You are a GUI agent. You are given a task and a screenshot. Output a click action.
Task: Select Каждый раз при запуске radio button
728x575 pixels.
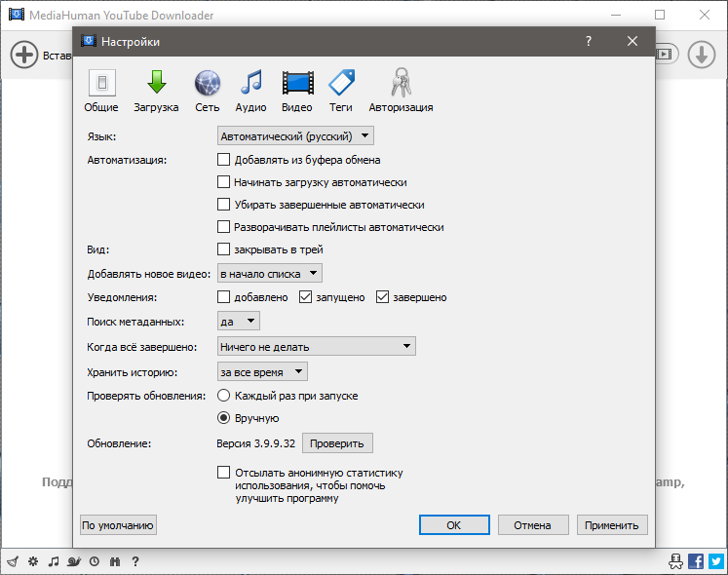pyautogui.click(x=224, y=396)
